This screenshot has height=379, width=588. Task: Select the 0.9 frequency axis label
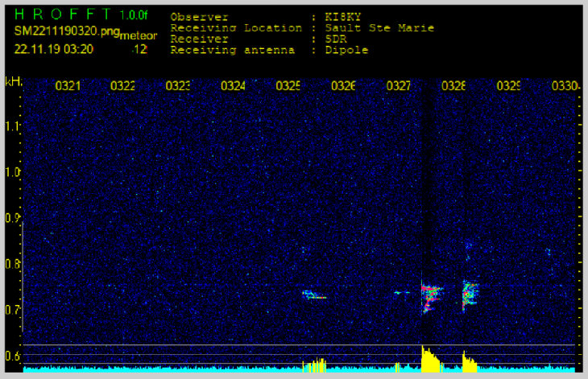click(12, 218)
